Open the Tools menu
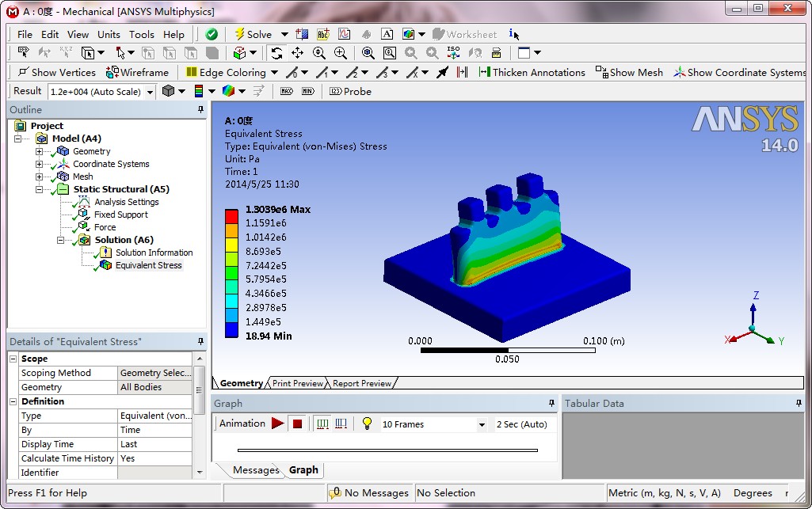The height and width of the screenshot is (509, 812). (x=141, y=35)
